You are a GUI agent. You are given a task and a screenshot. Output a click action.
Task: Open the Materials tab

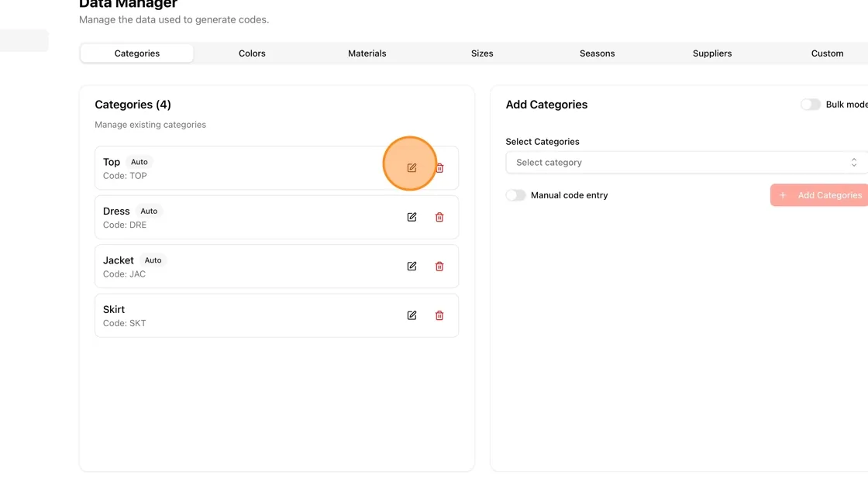(367, 53)
